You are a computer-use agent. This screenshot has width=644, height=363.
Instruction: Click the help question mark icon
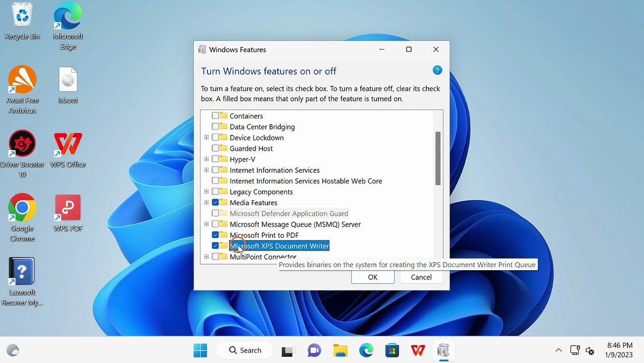coord(437,70)
